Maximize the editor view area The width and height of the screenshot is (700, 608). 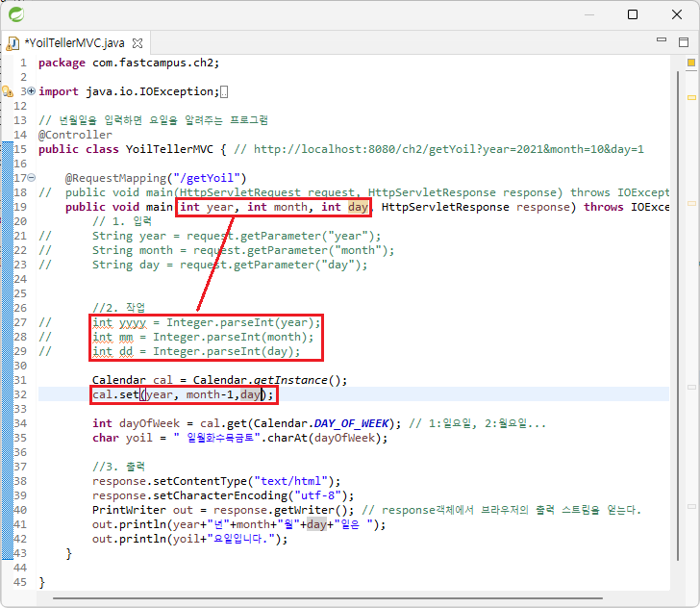click(684, 42)
